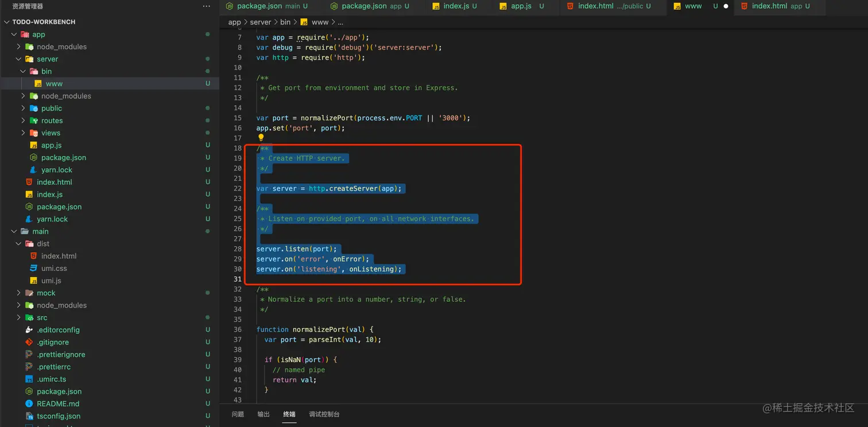The width and height of the screenshot is (868, 427).
Task: Open yarn.lock inside the server folder
Action: 57,170
